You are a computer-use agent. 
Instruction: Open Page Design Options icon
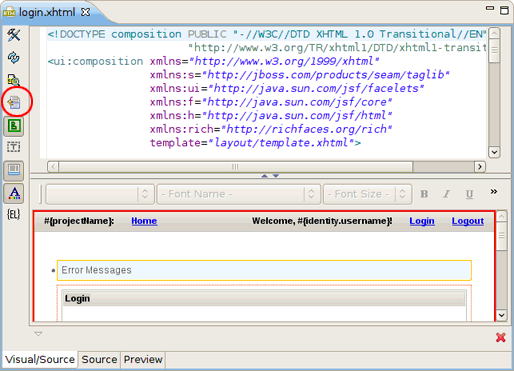(x=14, y=80)
